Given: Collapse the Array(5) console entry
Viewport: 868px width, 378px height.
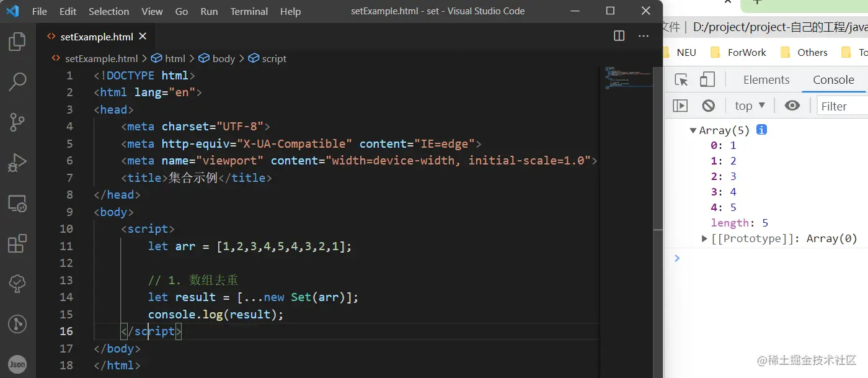Looking at the screenshot, I should point(693,130).
